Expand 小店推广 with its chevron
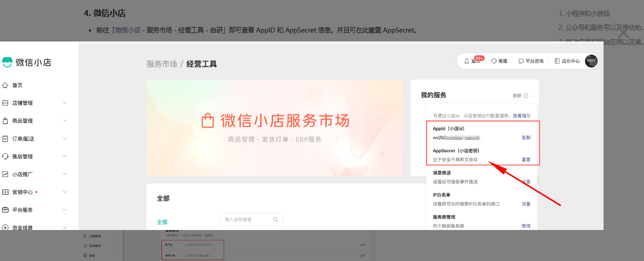 point(64,174)
